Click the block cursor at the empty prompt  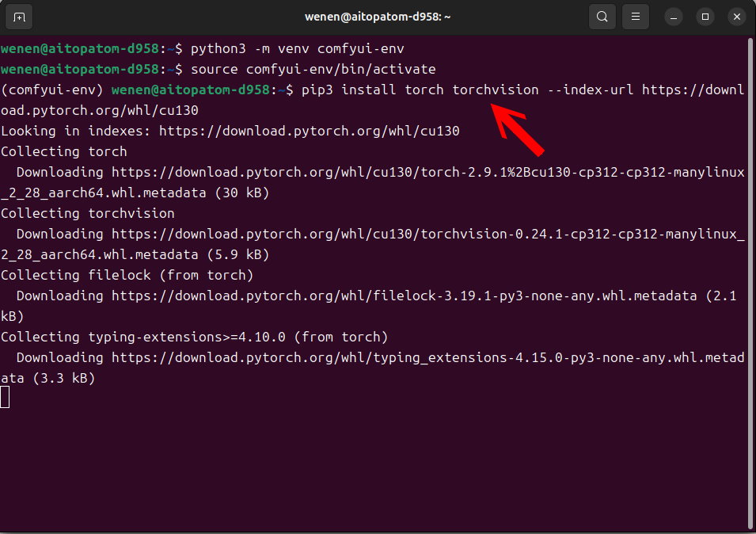pos(6,398)
